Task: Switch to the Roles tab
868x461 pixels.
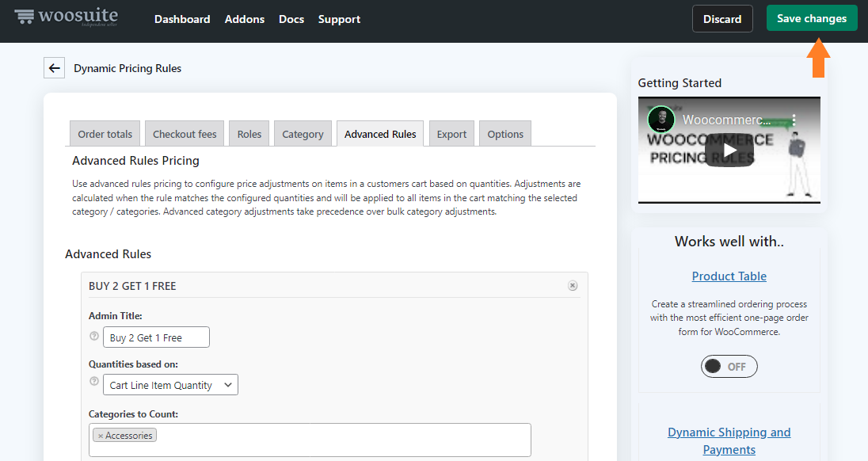Action: click(x=249, y=134)
